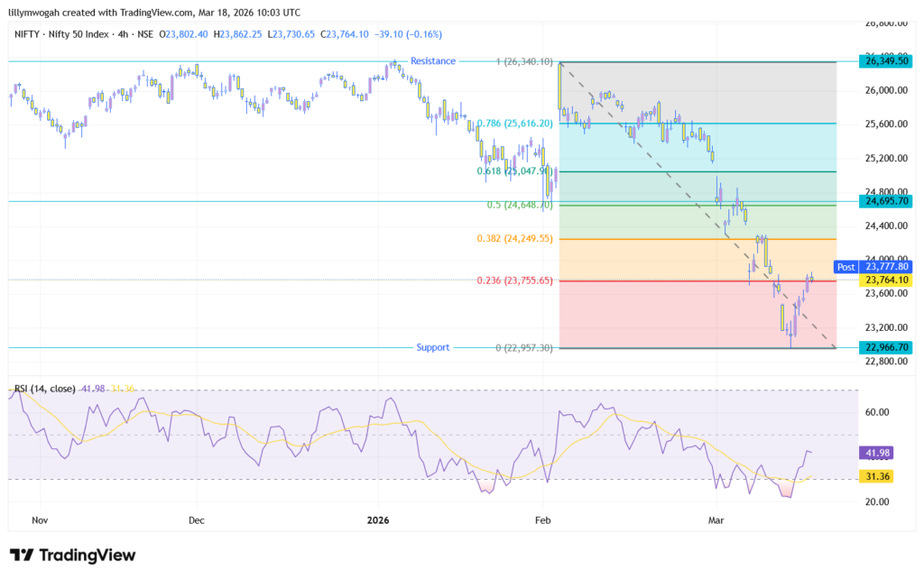Select the Resistance line text label

(x=433, y=61)
